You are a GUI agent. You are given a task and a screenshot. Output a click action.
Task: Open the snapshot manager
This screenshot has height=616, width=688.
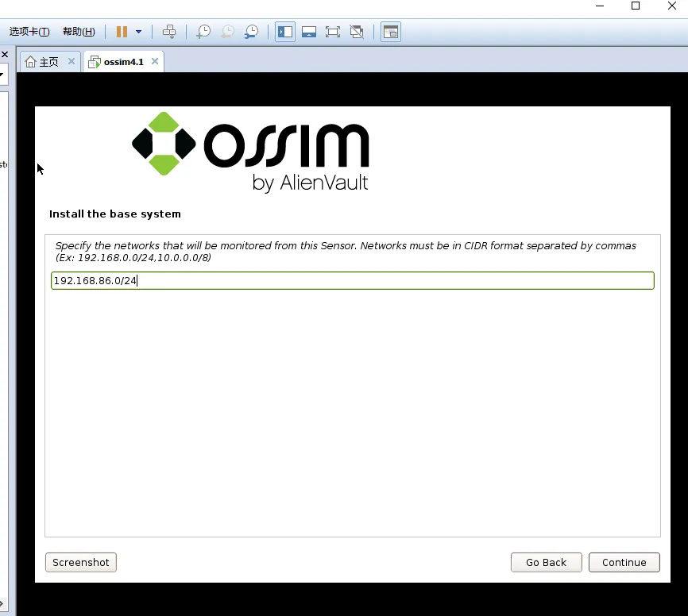251,32
